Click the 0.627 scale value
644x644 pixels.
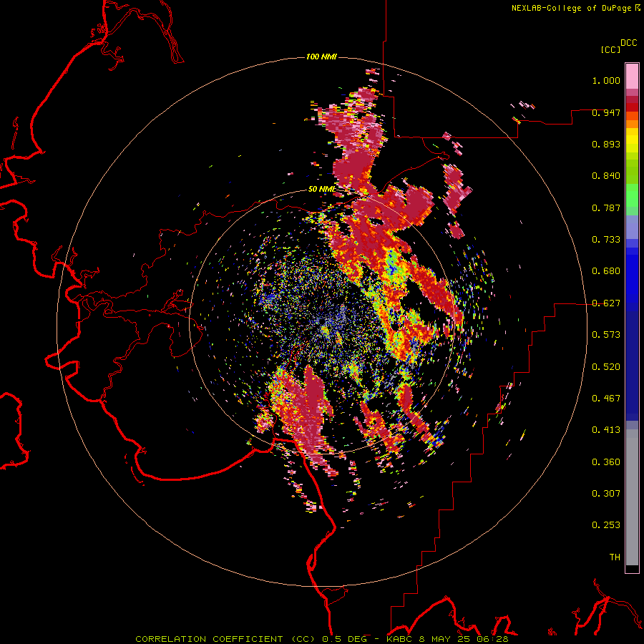click(x=606, y=303)
